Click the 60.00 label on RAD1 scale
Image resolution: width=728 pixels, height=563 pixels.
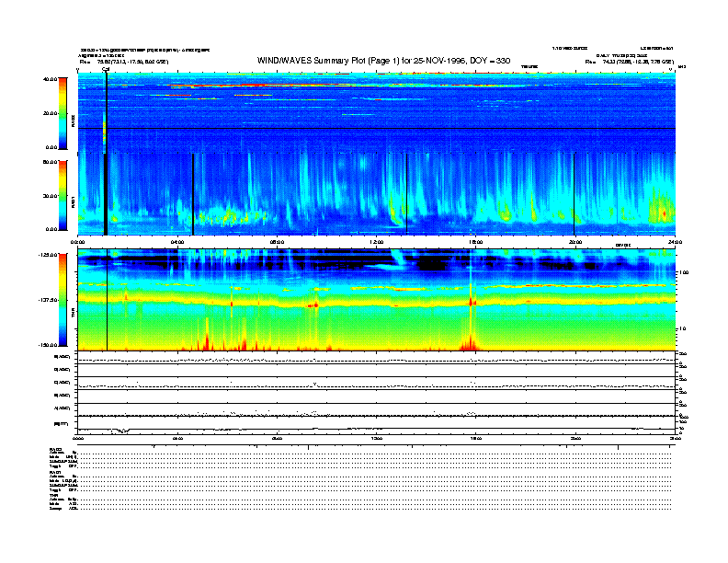click(51, 162)
